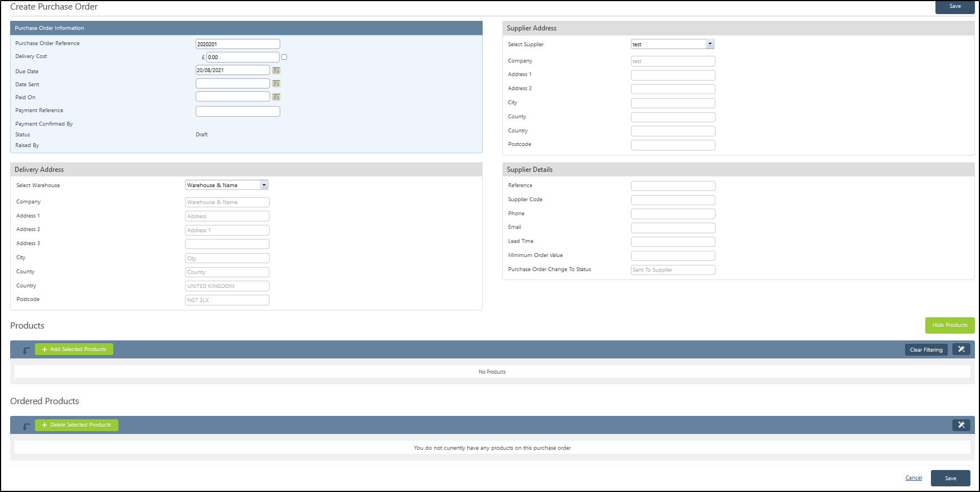The height and width of the screenshot is (492, 980).
Task: Click the Supplier Address Company field
Action: coord(673,61)
